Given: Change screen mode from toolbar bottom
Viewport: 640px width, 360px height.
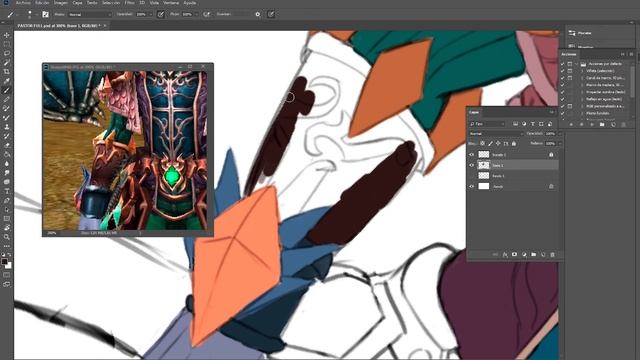Looking at the screenshot, I should coord(7,284).
